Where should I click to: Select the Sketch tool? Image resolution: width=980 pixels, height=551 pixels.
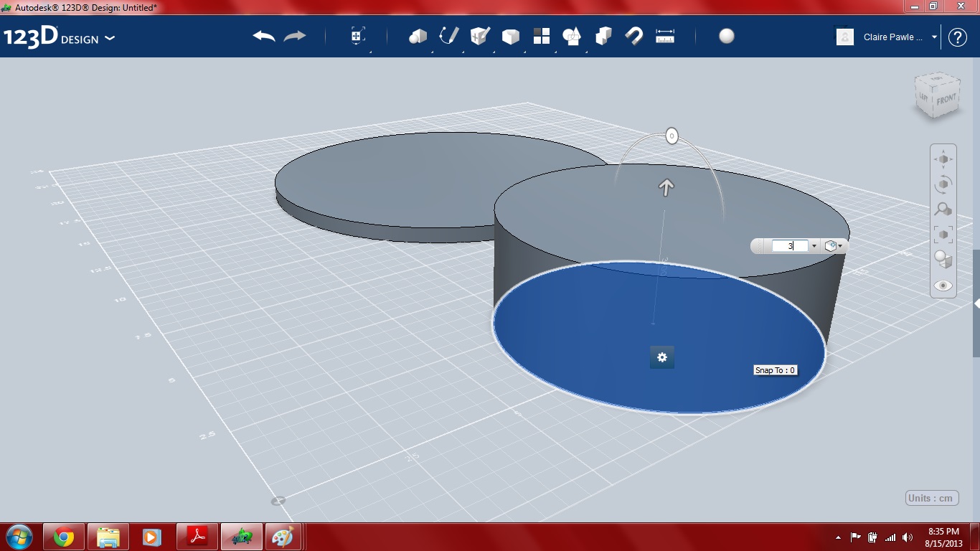[x=448, y=37]
